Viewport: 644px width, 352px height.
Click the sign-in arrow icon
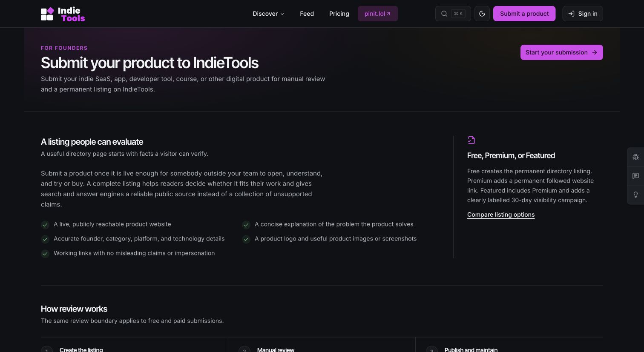(x=572, y=14)
